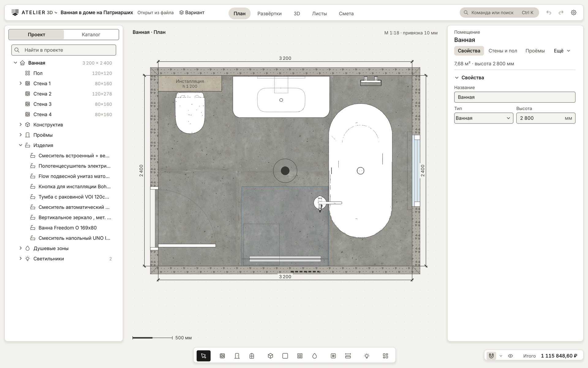
Task: Select the light bulb lighting tool
Action: pos(367,356)
